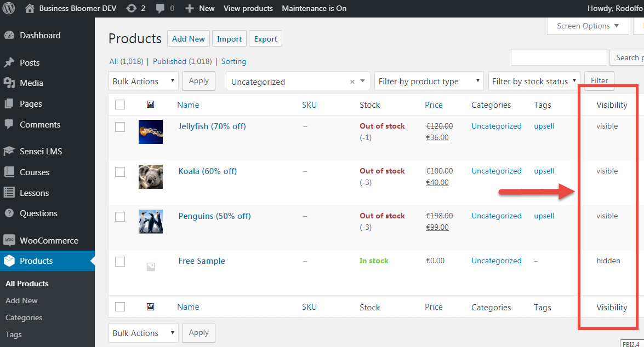Open the Bulk Actions dropdown
The width and height of the screenshot is (644, 347).
(x=143, y=80)
